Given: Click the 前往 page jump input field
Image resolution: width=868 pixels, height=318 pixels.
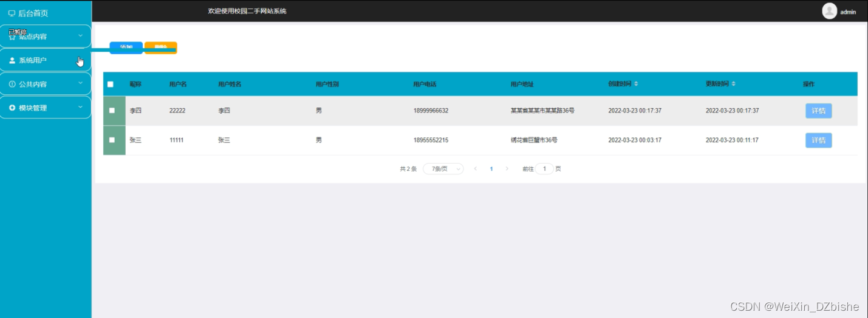Looking at the screenshot, I should point(544,169).
